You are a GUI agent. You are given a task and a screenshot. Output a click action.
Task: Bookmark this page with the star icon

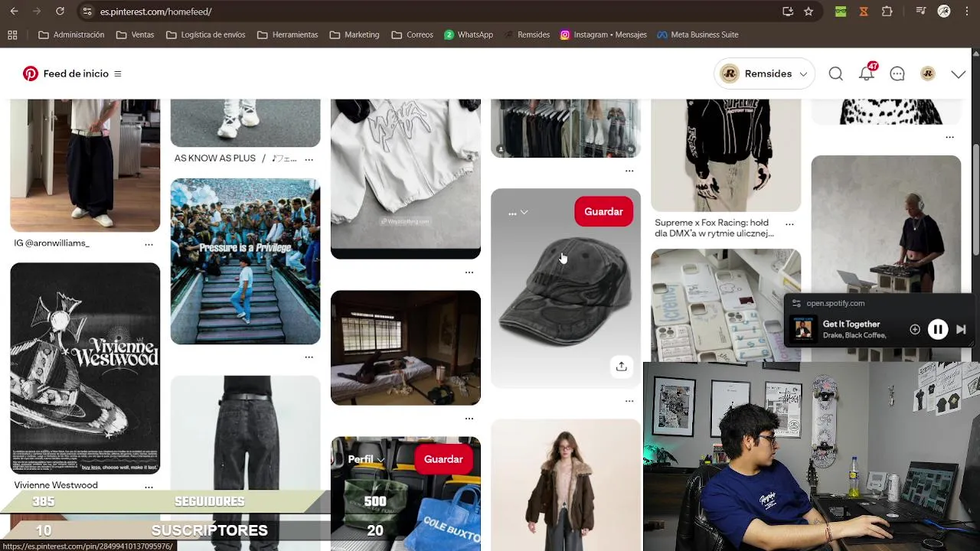coord(808,11)
